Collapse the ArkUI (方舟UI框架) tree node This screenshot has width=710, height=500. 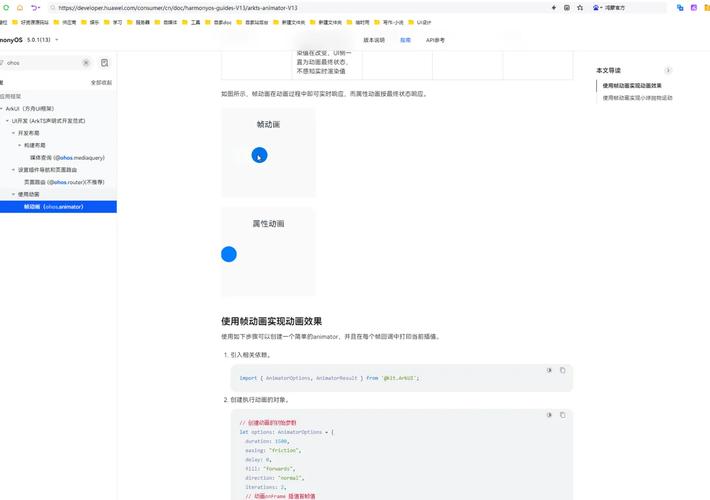tap(1, 109)
